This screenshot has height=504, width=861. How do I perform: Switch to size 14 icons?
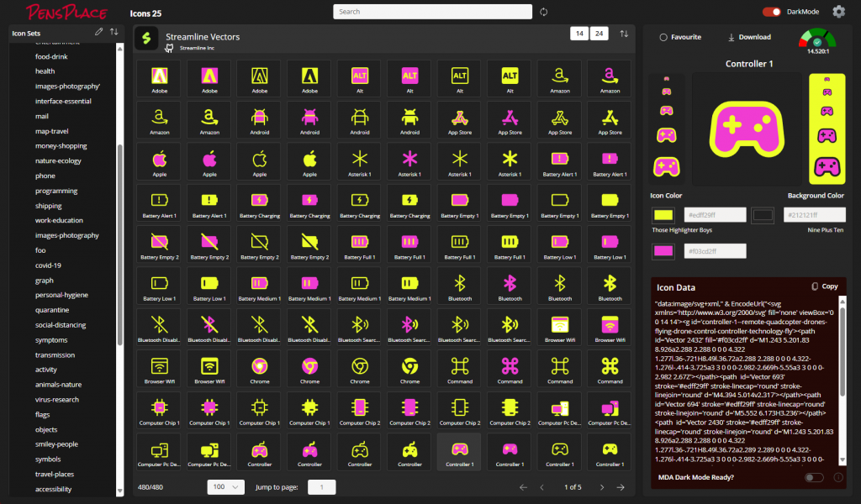pyautogui.click(x=579, y=34)
